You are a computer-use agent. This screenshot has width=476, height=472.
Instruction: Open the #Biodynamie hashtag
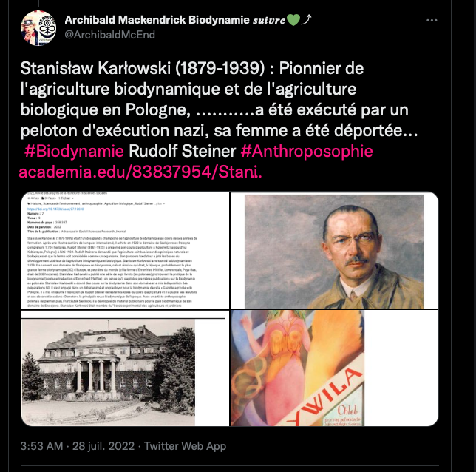click(x=74, y=151)
